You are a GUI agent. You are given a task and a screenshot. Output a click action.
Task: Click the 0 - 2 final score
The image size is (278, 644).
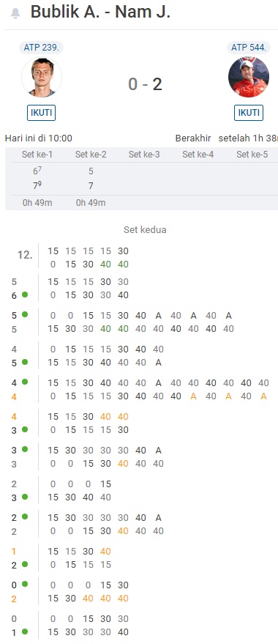[x=145, y=84]
